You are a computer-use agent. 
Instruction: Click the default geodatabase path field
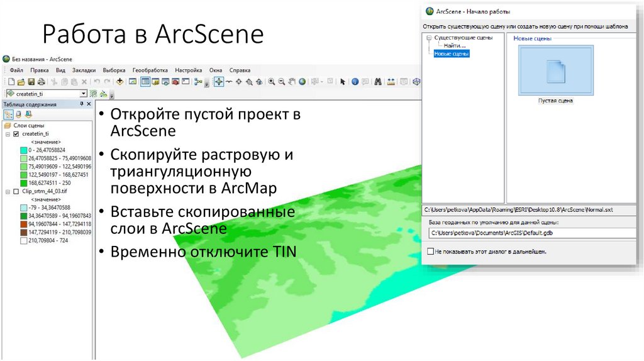(x=532, y=233)
